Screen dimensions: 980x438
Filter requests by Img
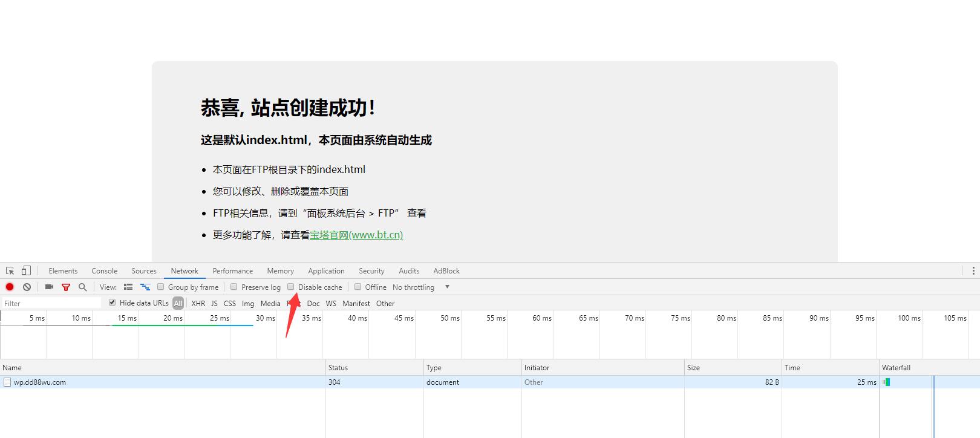point(248,304)
